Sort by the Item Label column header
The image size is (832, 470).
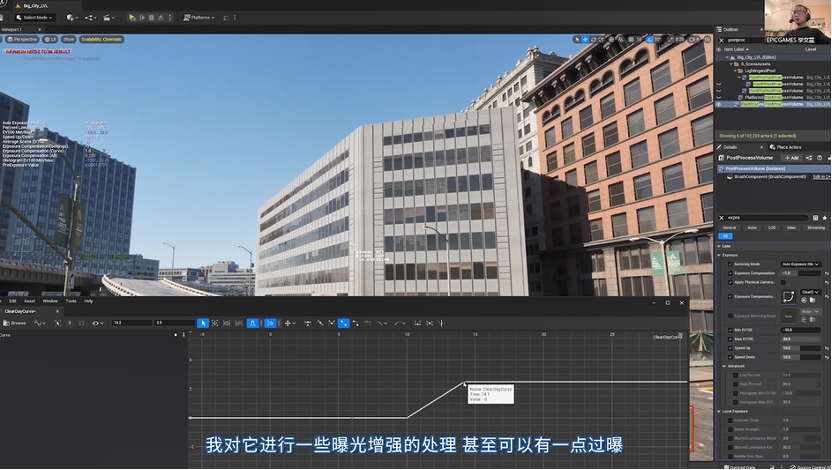coord(735,49)
